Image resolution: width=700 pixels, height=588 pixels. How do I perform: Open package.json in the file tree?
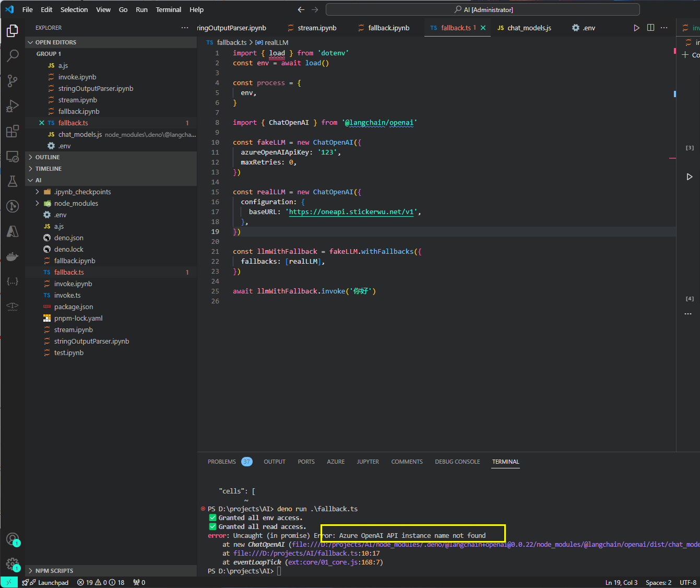click(111, 307)
